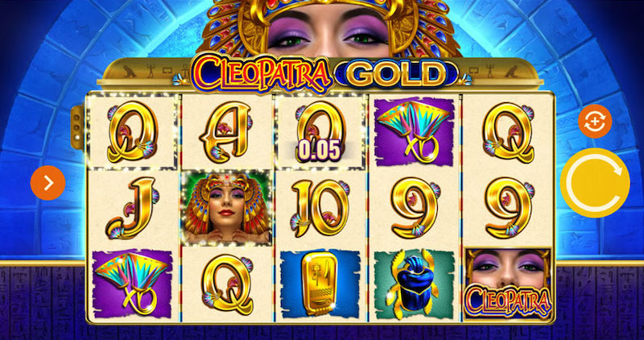Click the golden J symbol
The image size is (644, 340).
[132, 208]
